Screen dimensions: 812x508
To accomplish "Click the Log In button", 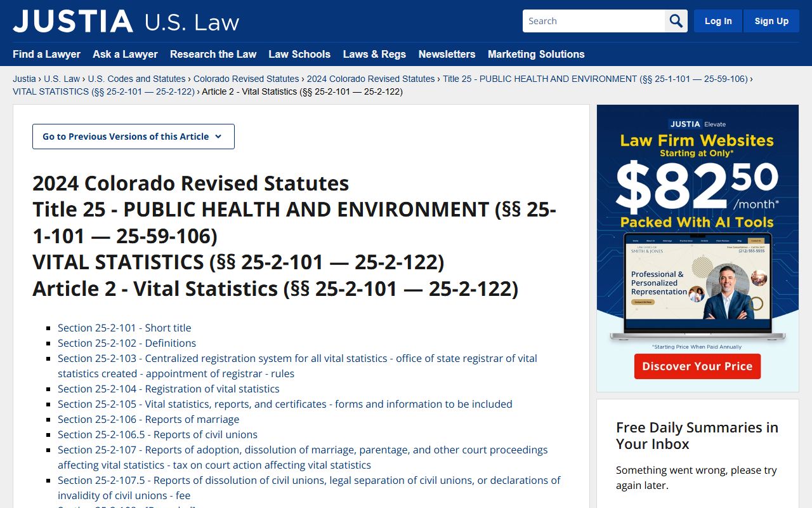I will tap(718, 21).
